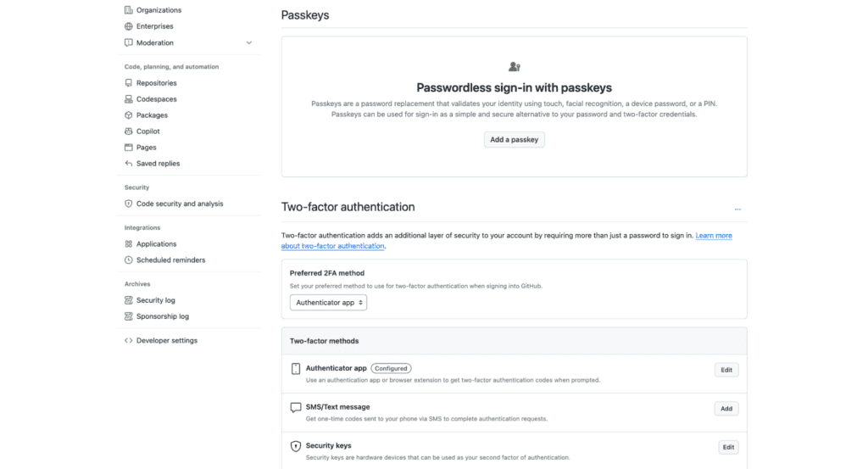This screenshot has width=868, height=469.
Task: Open the Preferred 2FA method dropdown
Action: pyautogui.click(x=329, y=302)
